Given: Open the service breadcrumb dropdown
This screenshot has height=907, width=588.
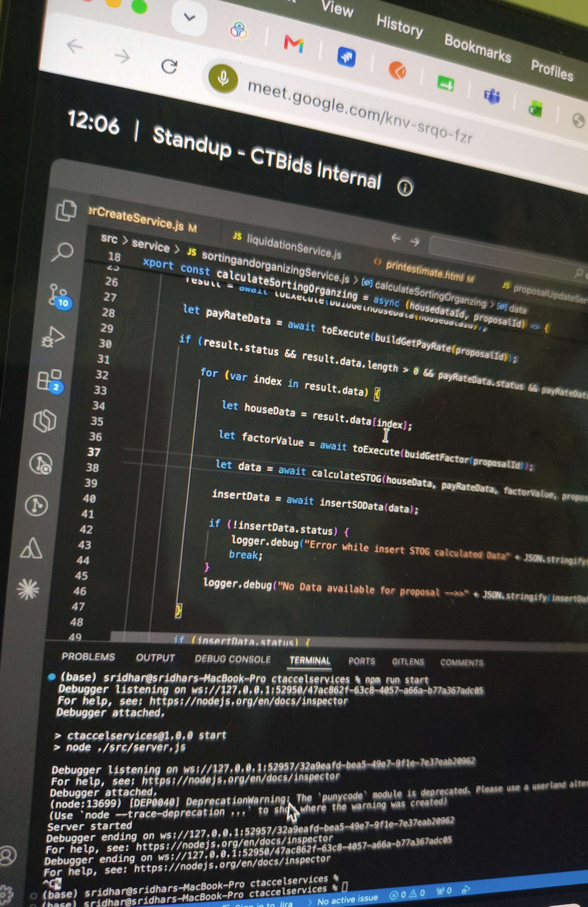Looking at the screenshot, I should pyautogui.click(x=151, y=245).
